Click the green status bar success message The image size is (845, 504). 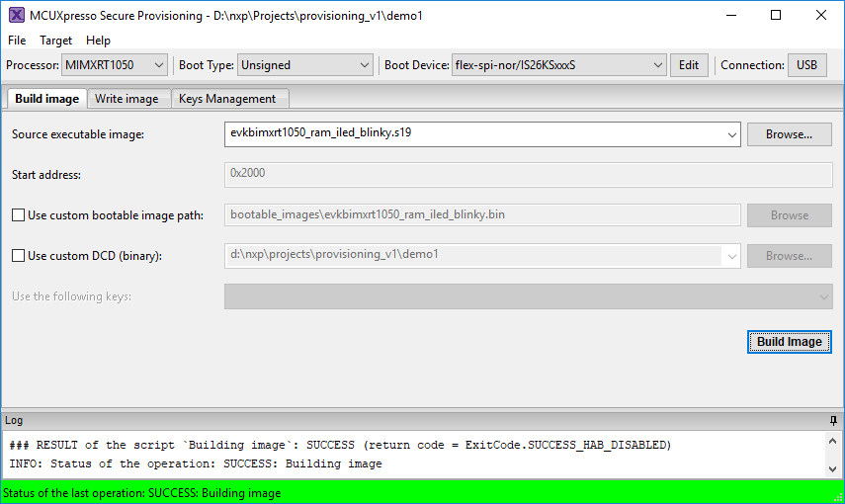(141, 493)
